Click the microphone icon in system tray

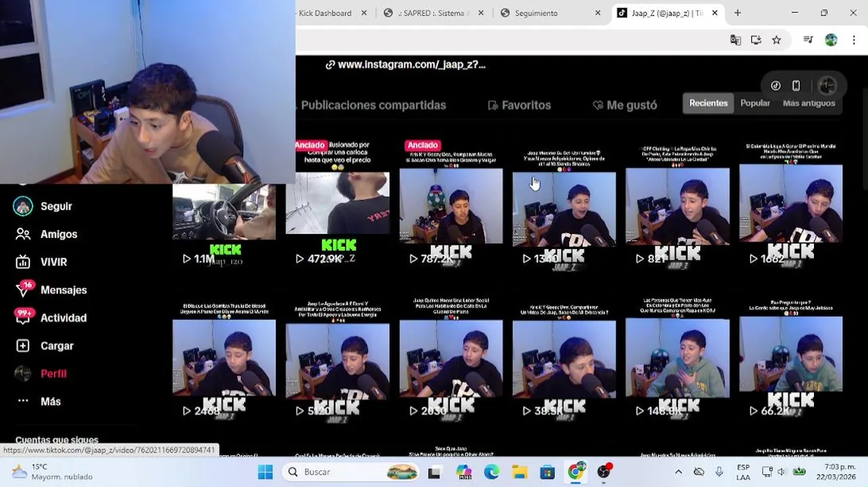719,472
